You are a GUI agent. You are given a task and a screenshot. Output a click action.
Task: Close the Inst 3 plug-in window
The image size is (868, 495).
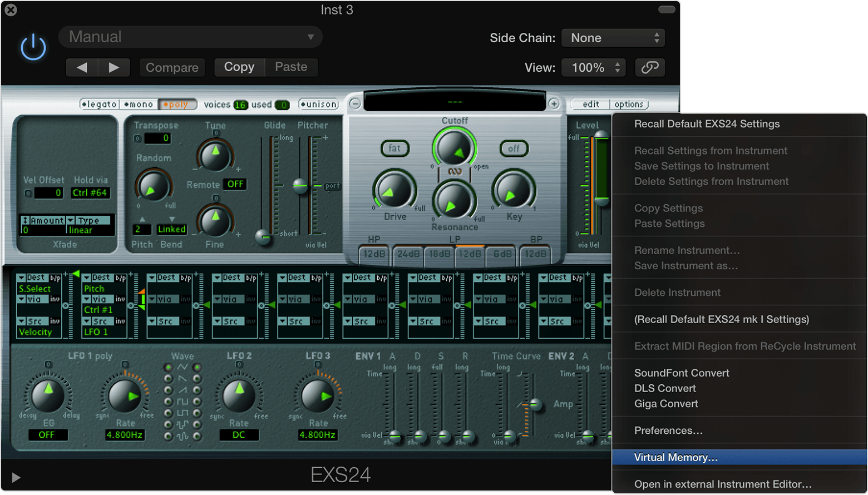[11, 9]
